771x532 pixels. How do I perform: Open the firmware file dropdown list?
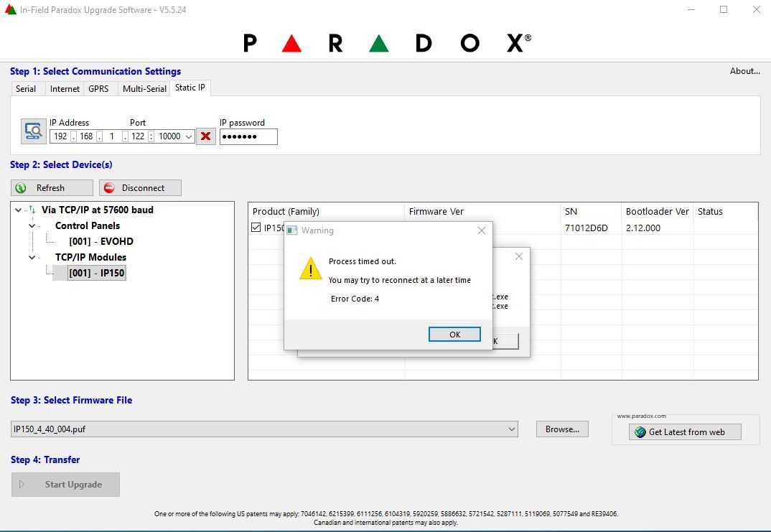tap(511, 429)
